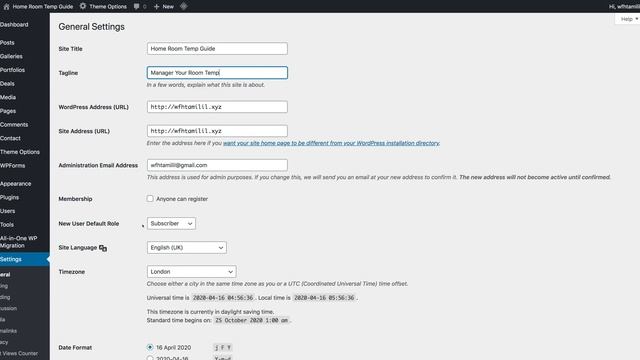The height and width of the screenshot is (360, 640).
Task: Open Galleries in sidebar
Action: click(11, 56)
